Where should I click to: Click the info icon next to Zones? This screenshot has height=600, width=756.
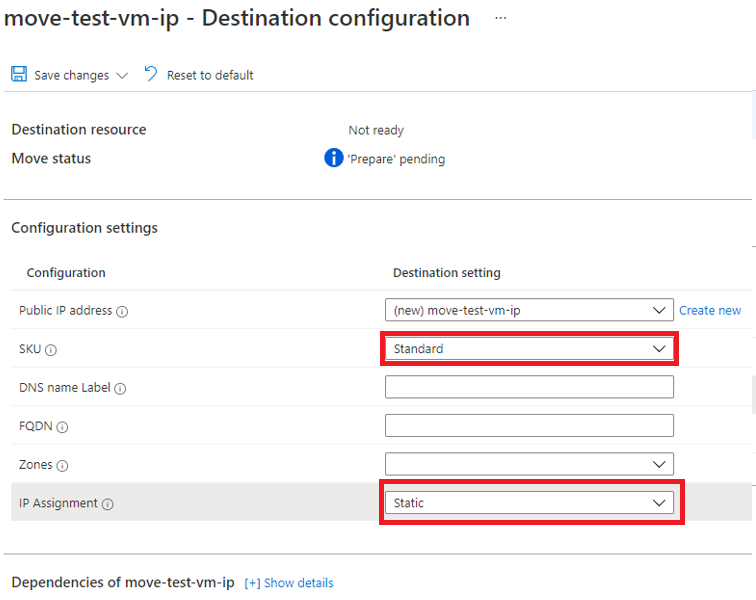(x=62, y=466)
